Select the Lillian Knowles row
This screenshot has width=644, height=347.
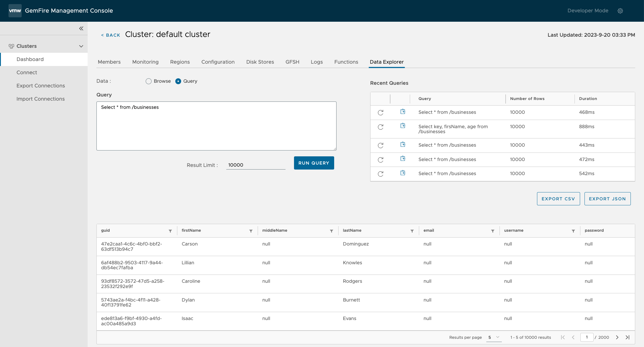[366, 265]
